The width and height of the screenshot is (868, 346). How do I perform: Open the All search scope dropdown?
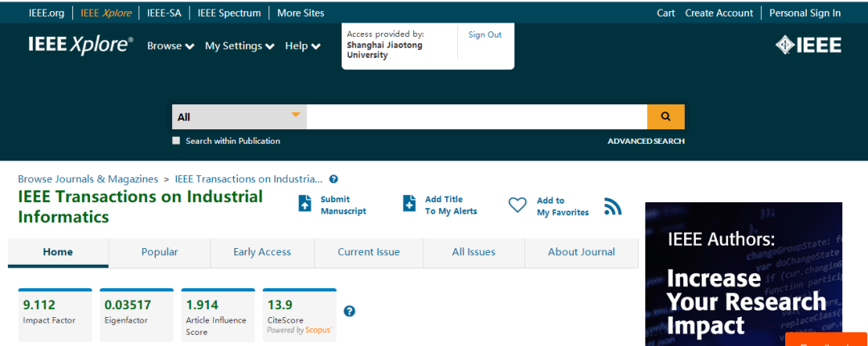pyautogui.click(x=240, y=116)
